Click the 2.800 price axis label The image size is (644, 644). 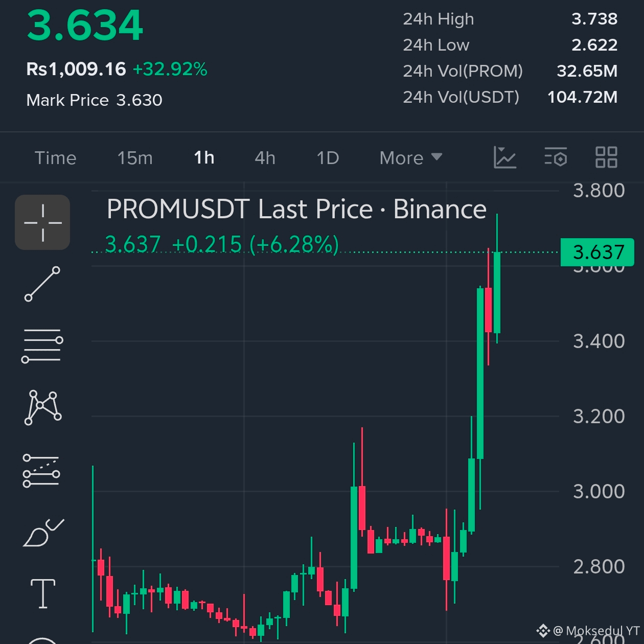[599, 566]
